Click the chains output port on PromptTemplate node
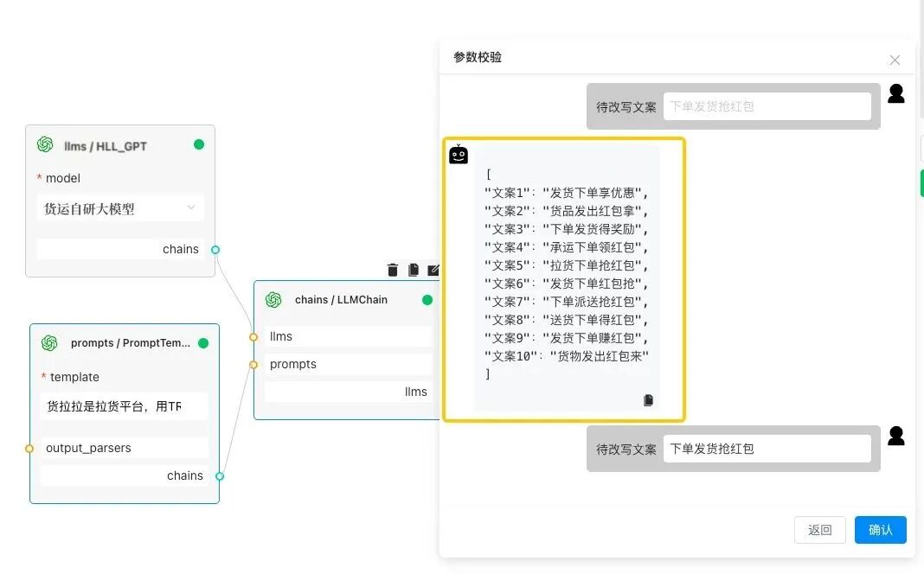The image size is (924, 574). coord(220,475)
